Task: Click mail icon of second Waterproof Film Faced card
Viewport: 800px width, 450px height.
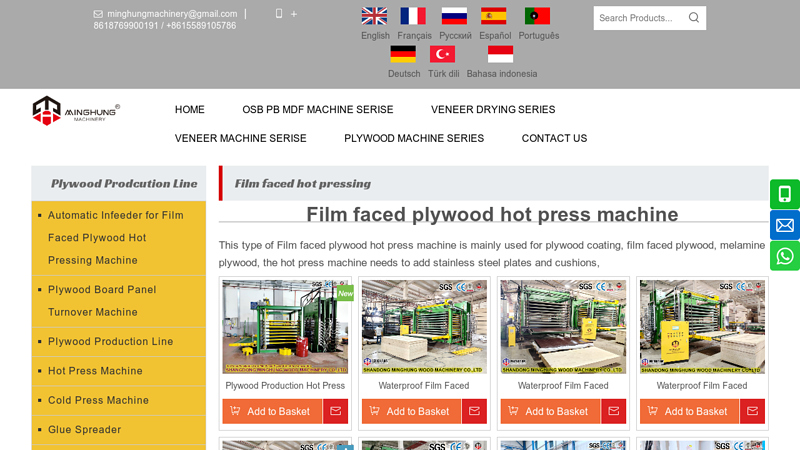Action: (x=474, y=411)
